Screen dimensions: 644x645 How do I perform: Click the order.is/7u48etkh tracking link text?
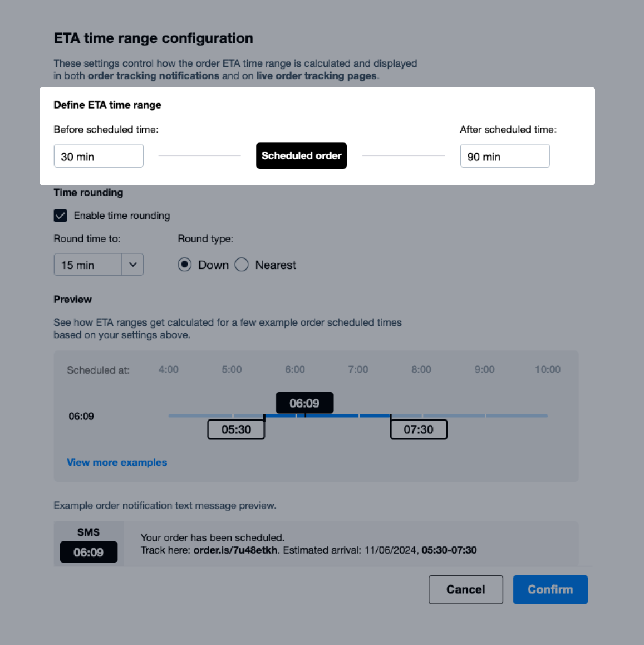coord(235,550)
